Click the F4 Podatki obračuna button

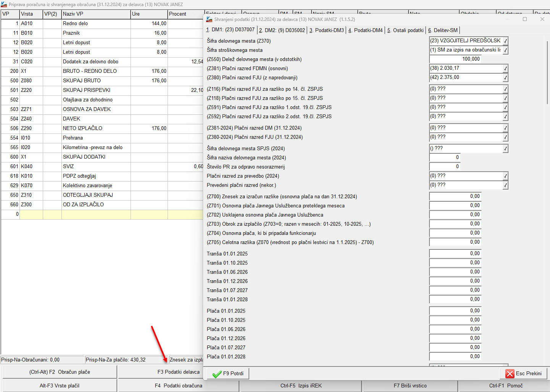point(178,386)
